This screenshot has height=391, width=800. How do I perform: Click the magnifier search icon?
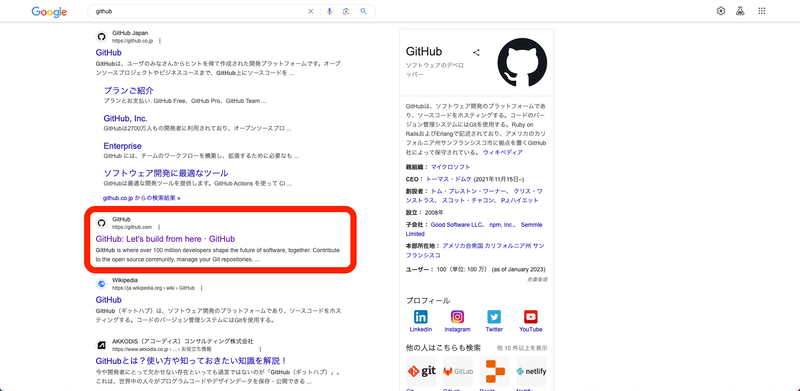363,11
